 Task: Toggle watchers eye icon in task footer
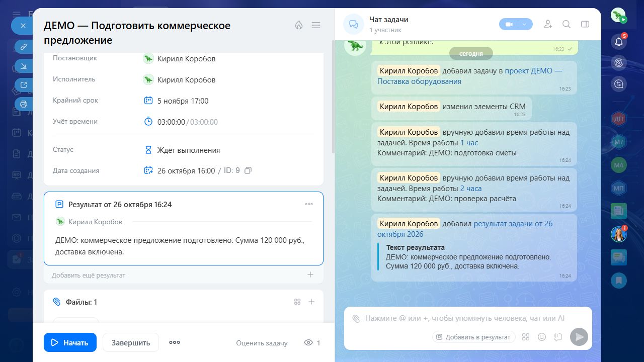(x=308, y=343)
